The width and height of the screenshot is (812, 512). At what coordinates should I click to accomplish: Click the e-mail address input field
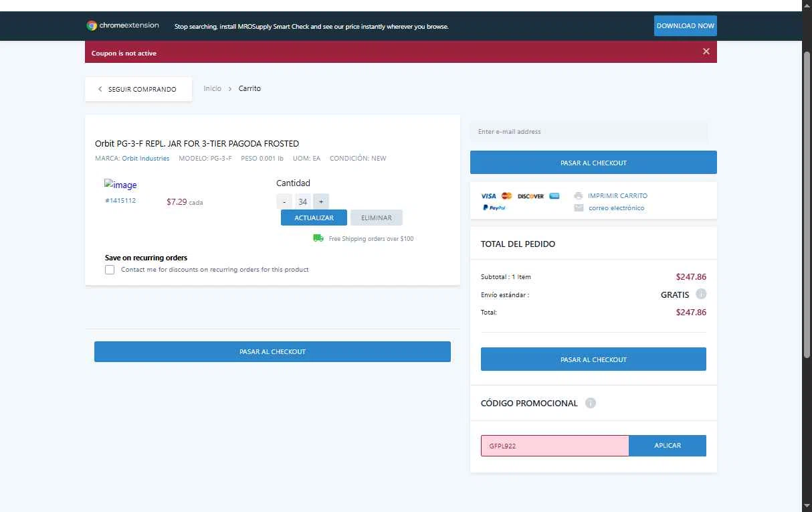tap(589, 132)
